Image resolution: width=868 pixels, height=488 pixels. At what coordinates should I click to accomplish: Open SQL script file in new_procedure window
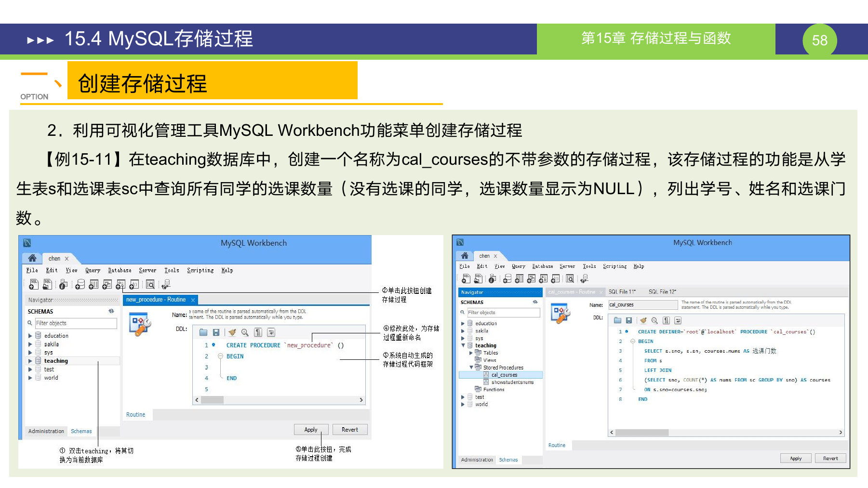tap(47, 284)
